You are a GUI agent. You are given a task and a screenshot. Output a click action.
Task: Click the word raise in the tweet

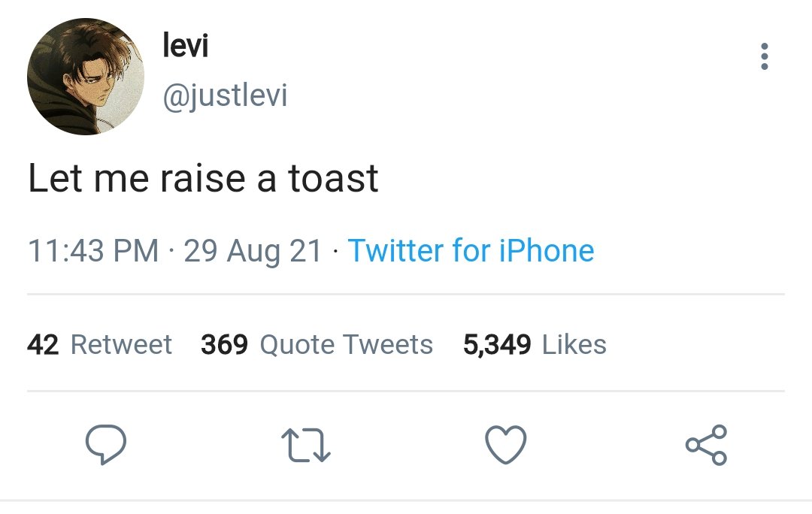point(202,178)
